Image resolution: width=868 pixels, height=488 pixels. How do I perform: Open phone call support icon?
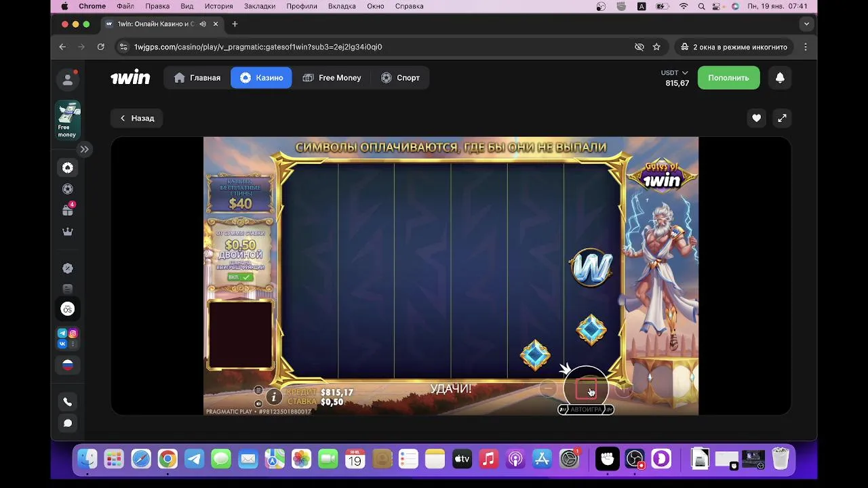68,402
